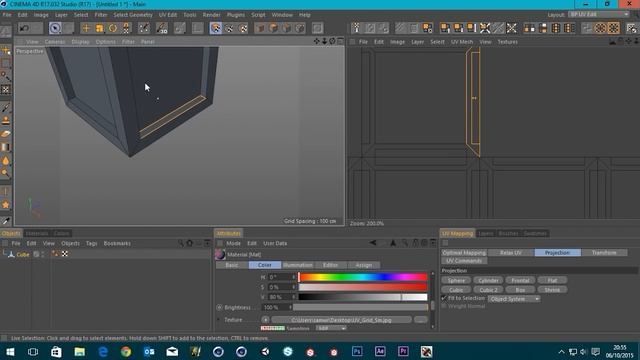Select the Rotate tool circular icon
Screen dimensions: 640x360
(x=113, y=28)
